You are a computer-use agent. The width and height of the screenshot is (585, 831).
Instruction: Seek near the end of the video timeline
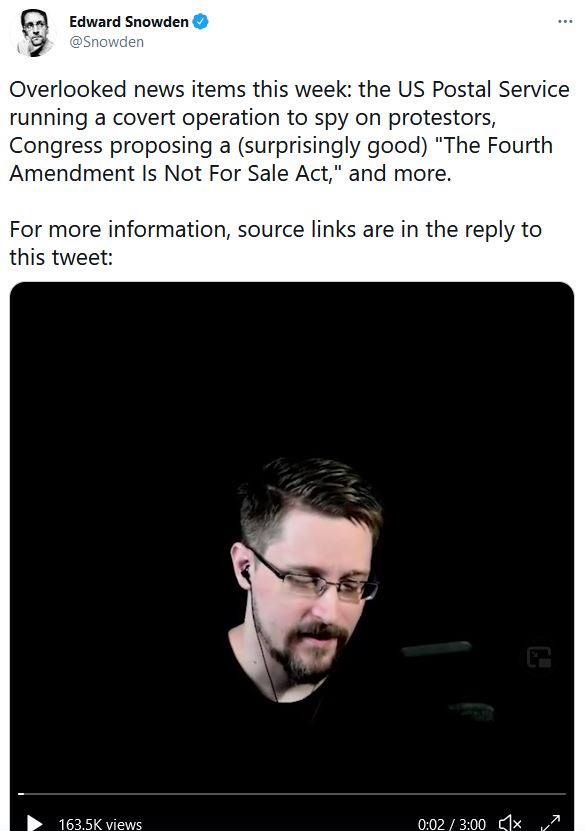point(551,794)
